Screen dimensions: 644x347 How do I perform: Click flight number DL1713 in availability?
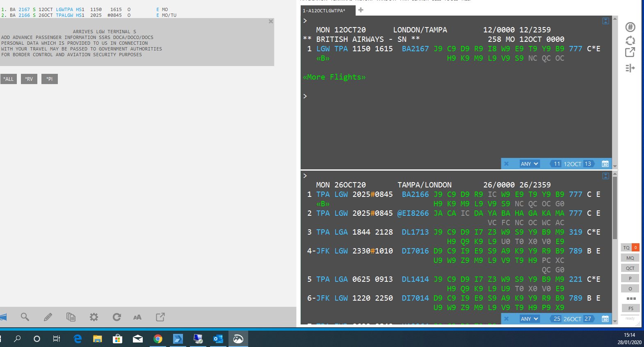415,232
